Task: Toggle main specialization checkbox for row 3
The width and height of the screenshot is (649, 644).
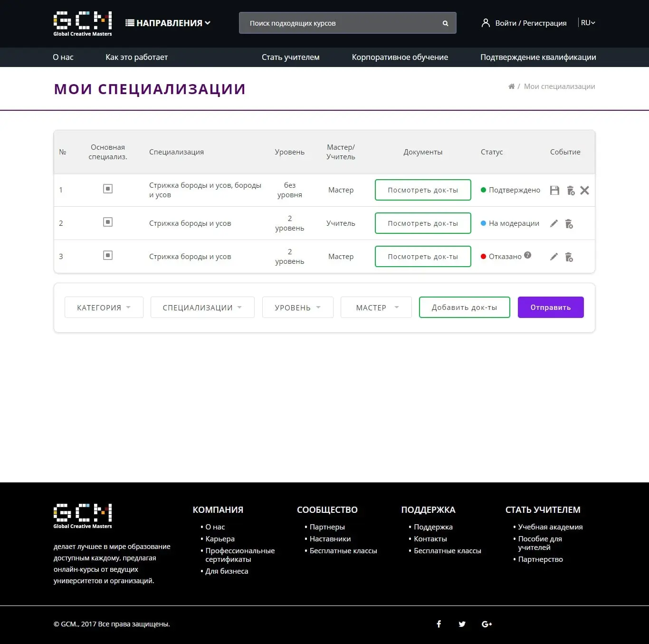Action: pyautogui.click(x=108, y=255)
